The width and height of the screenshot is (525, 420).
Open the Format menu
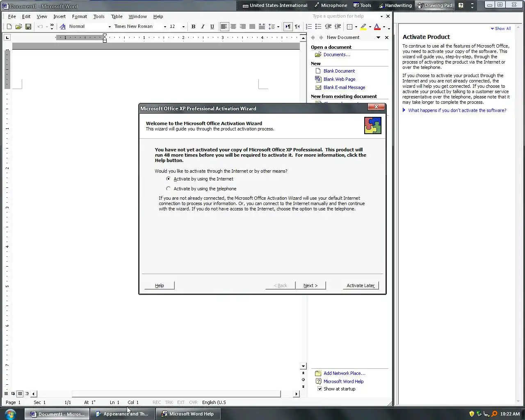click(80, 16)
